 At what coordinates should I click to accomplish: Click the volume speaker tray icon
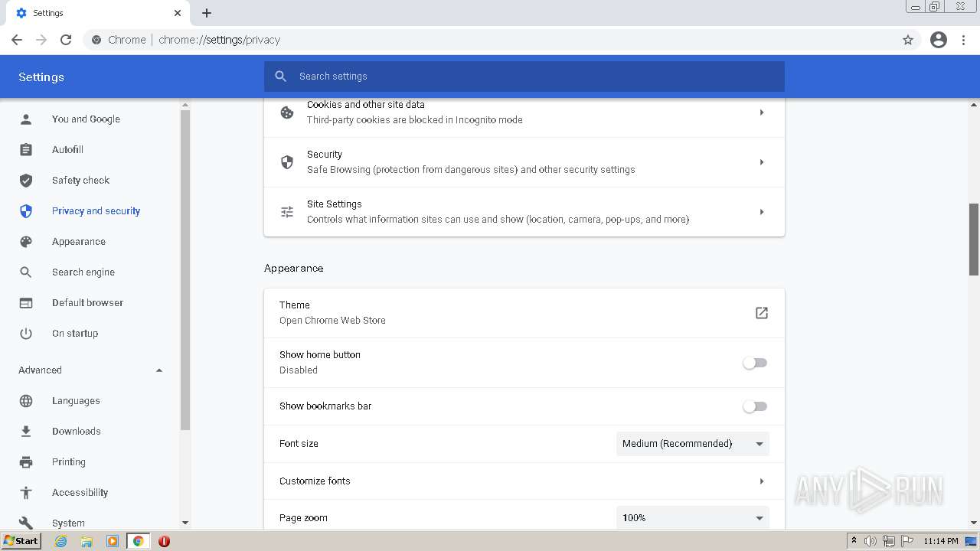click(x=871, y=541)
